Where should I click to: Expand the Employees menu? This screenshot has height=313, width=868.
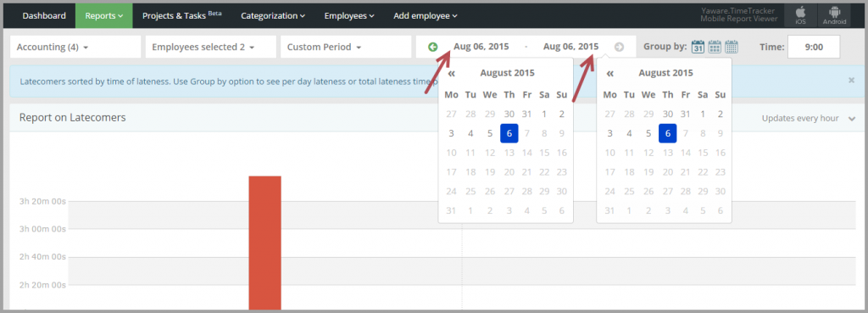tap(349, 15)
